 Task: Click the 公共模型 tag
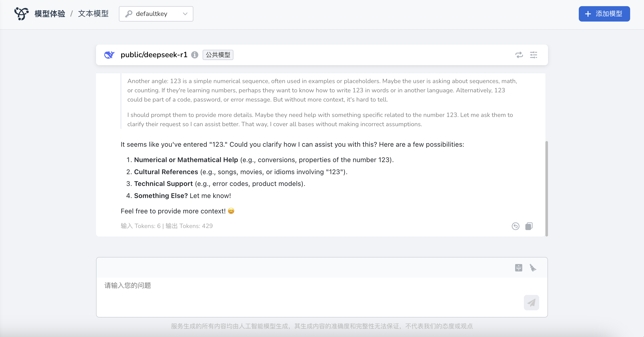[x=218, y=55]
